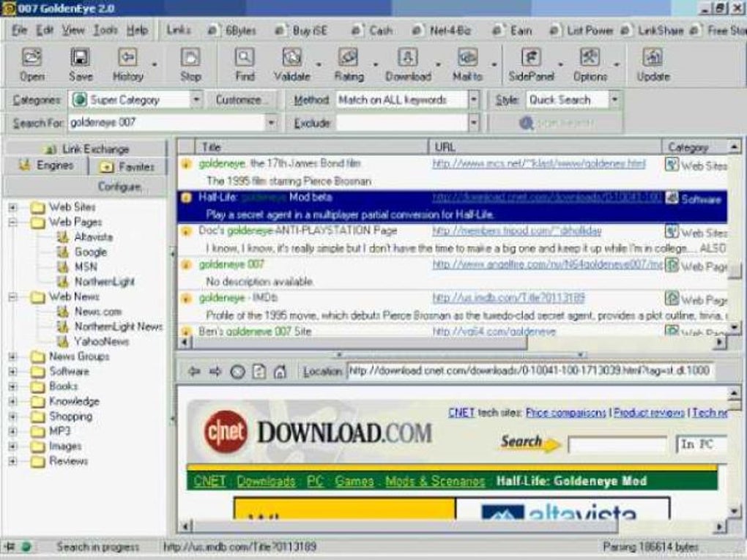Open the Exclude dropdown arrow
This screenshot has height=560, width=747.
click(474, 123)
